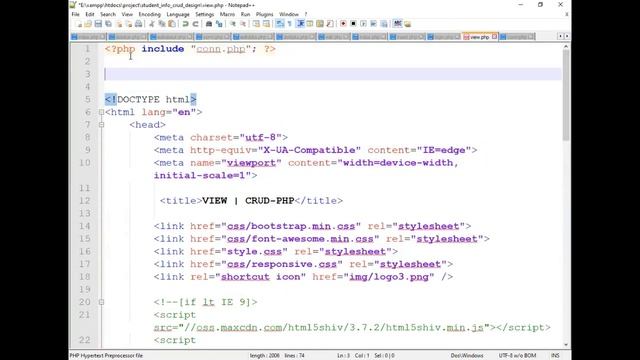Toggle Show All Characters icon

tap(289, 24)
